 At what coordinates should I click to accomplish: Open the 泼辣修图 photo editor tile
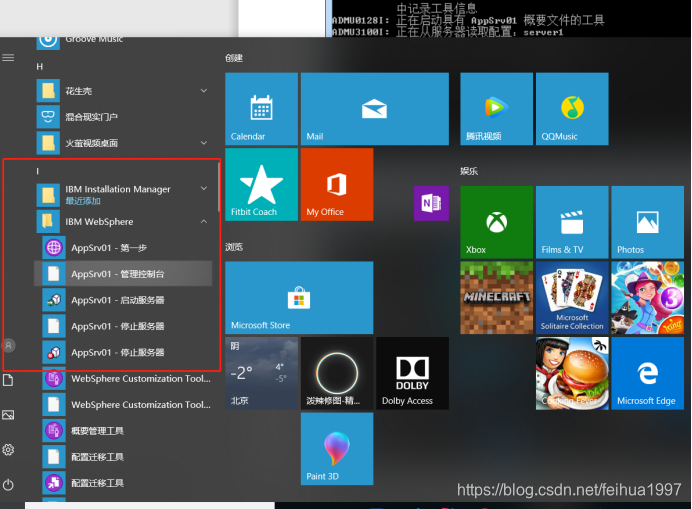point(337,373)
